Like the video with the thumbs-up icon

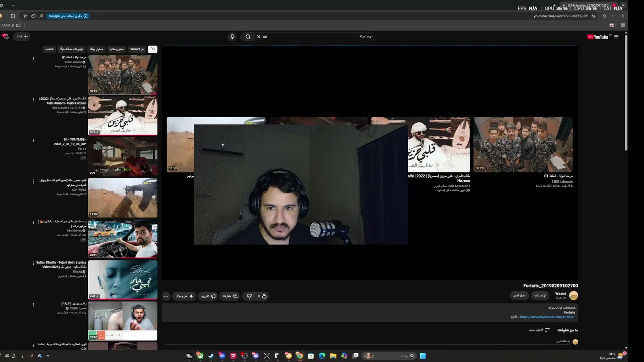pyautogui.click(x=262, y=296)
